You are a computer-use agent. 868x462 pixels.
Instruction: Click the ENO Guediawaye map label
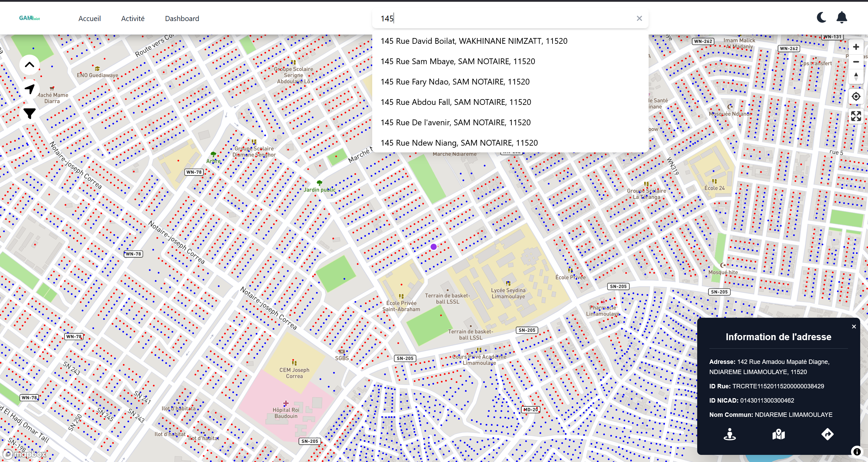click(x=97, y=75)
